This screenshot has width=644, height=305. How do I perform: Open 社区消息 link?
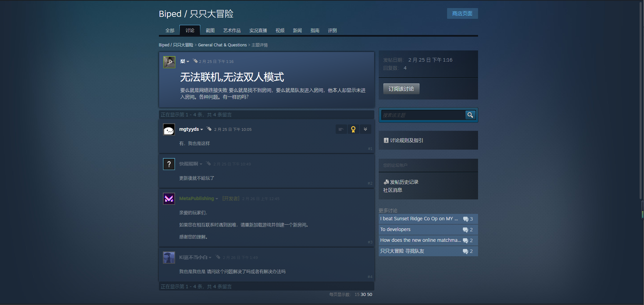pos(393,190)
